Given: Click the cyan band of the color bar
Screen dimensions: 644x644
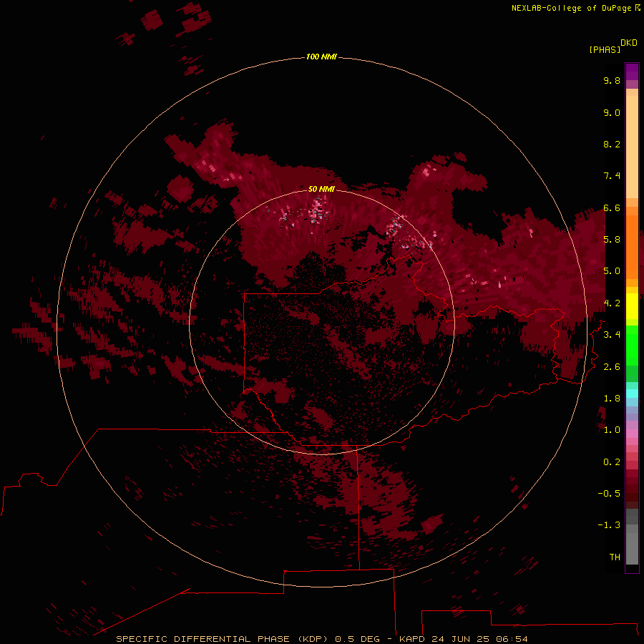Looking at the screenshot, I should pyautogui.click(x=632, y=394).
